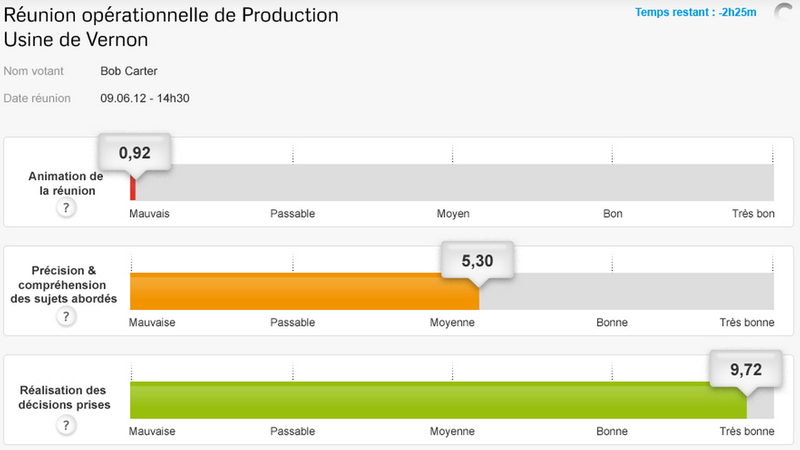Rate Précision & compréhension as Bonne
Viewport: 800px width, 450px height.
[613, 290]
